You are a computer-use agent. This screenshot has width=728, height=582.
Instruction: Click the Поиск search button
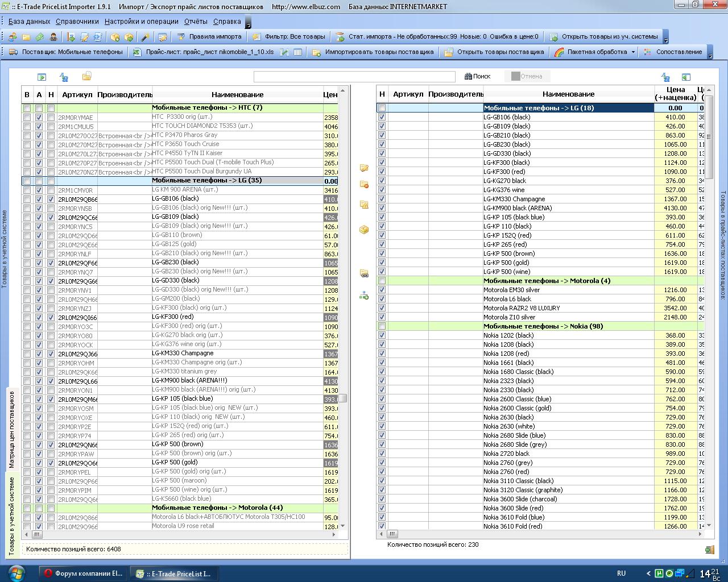(x=477, y=76)
